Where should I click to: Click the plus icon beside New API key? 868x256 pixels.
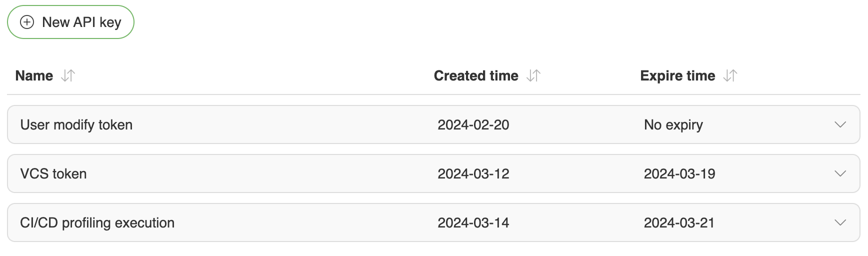[27, 22]
